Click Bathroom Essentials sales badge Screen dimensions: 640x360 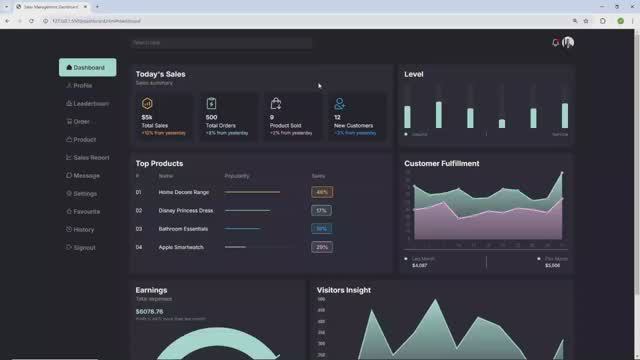[321, 229]
